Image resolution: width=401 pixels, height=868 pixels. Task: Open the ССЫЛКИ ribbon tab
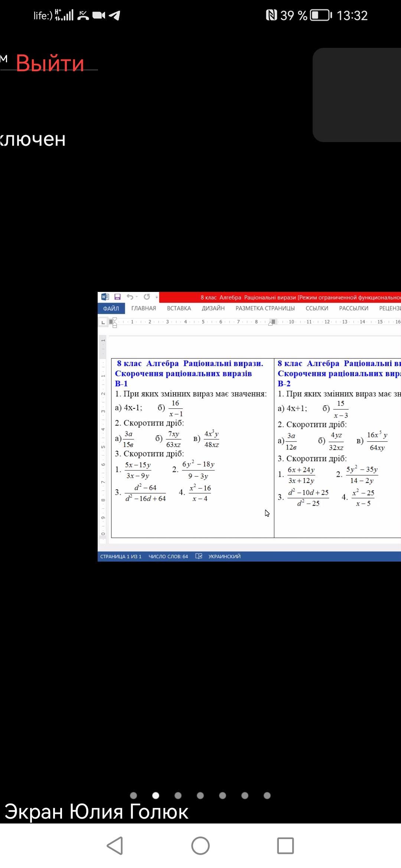pyautogui.click(x=317, y=308)
